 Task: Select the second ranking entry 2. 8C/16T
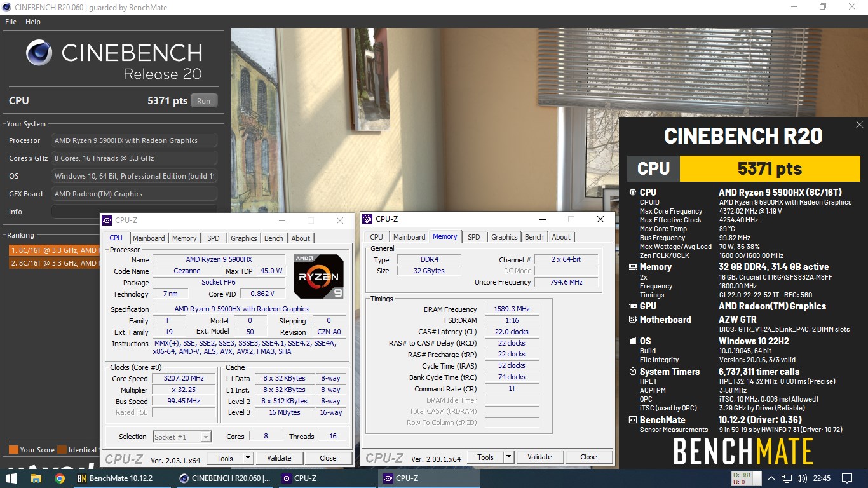point(53,263)
